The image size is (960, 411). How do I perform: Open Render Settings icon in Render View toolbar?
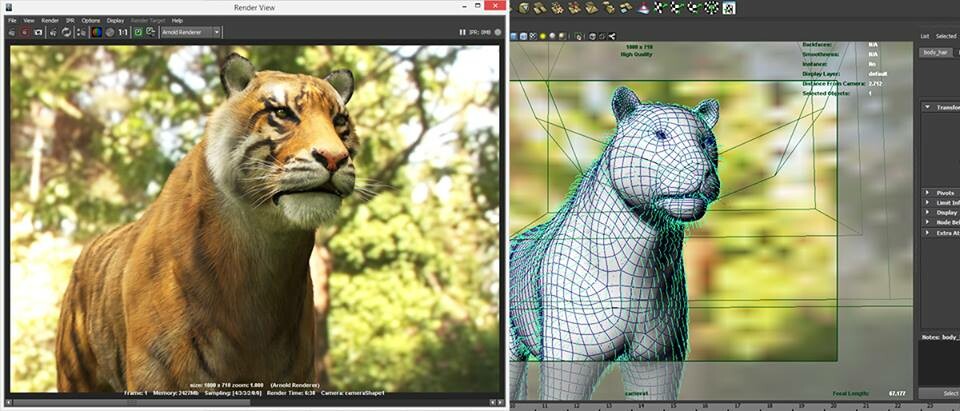pyautogui.click(x=81, y=32)
